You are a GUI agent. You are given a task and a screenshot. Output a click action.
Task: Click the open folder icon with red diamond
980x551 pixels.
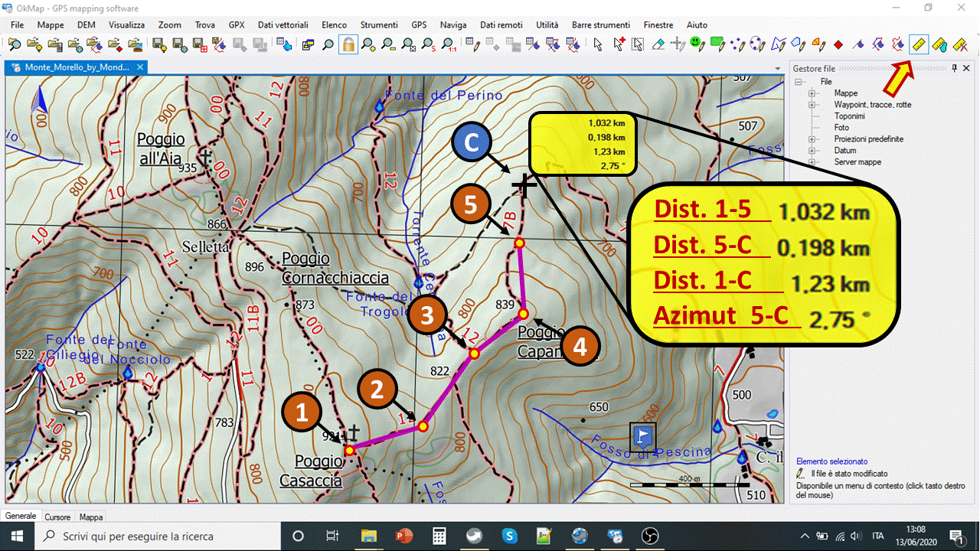114,44
